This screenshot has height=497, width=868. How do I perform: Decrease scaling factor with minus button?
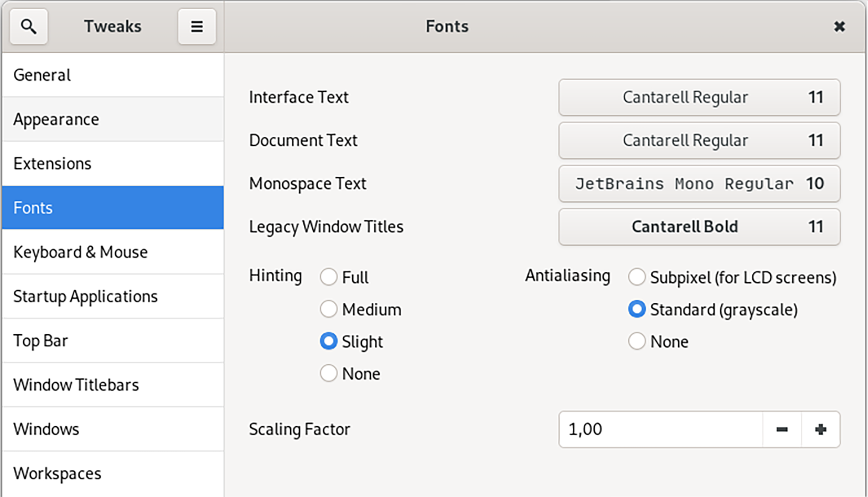click(782, 429)
